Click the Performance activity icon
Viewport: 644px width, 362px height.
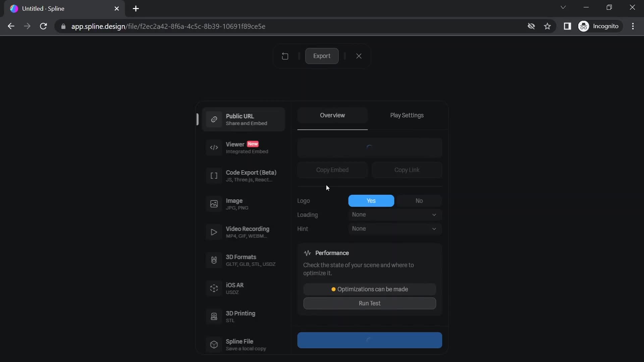coord(307,253)
